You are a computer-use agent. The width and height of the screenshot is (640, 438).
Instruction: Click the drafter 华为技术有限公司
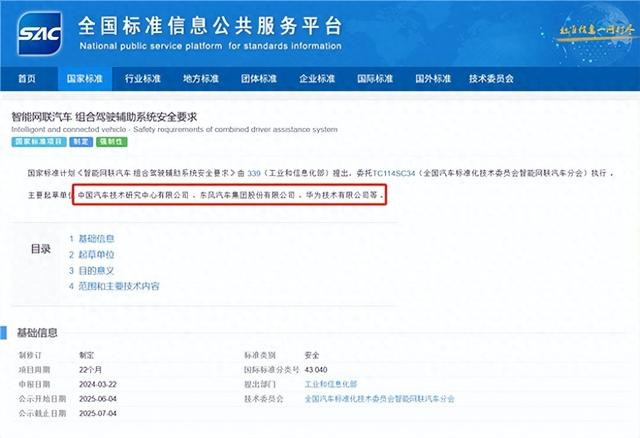click(x=338, y=195)
